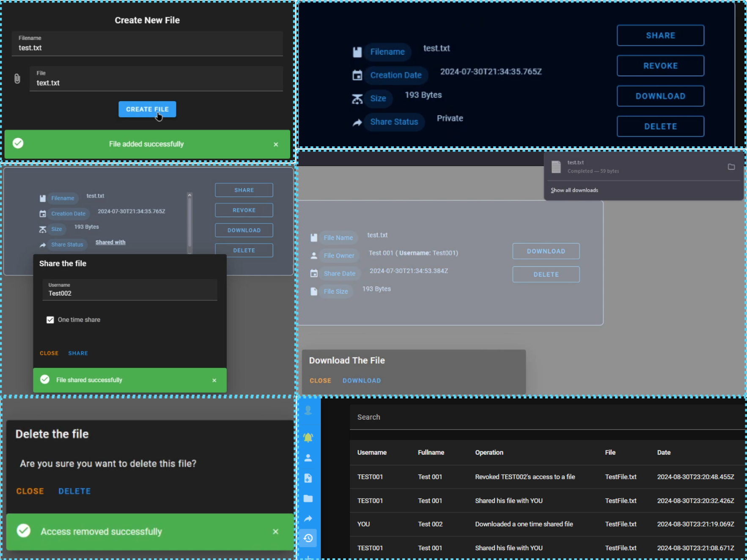Click the File field showing text.txt
747x560 pixels.
tap(156, 79)
